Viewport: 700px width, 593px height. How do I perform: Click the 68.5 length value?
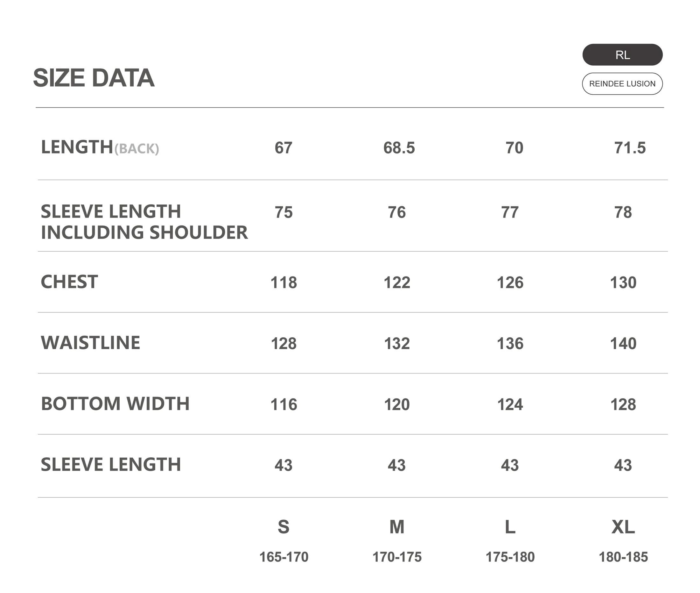click(x=399, y=148)
